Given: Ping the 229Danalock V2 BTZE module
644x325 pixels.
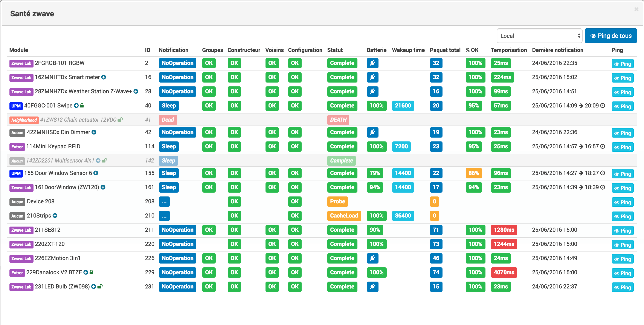Looking at the screenshot, I should coord(623,273).
